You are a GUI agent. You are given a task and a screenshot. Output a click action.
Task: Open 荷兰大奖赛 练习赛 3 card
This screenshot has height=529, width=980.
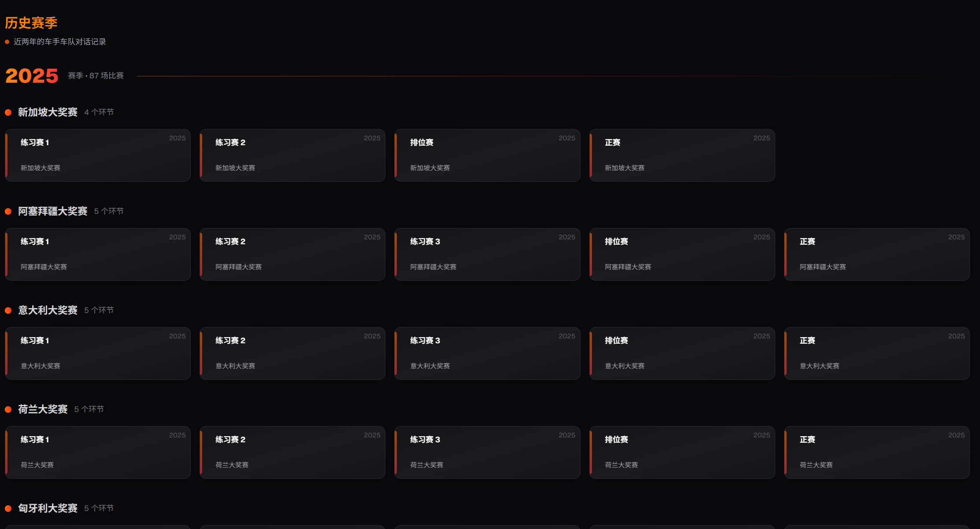click(x=487, y=452)
